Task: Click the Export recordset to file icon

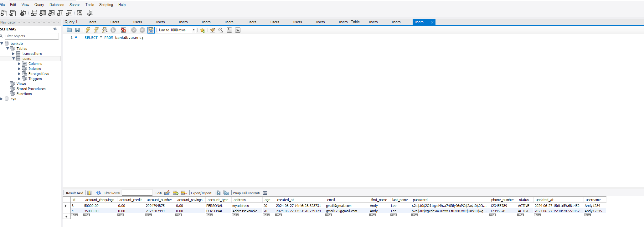Action: (218, 193)
